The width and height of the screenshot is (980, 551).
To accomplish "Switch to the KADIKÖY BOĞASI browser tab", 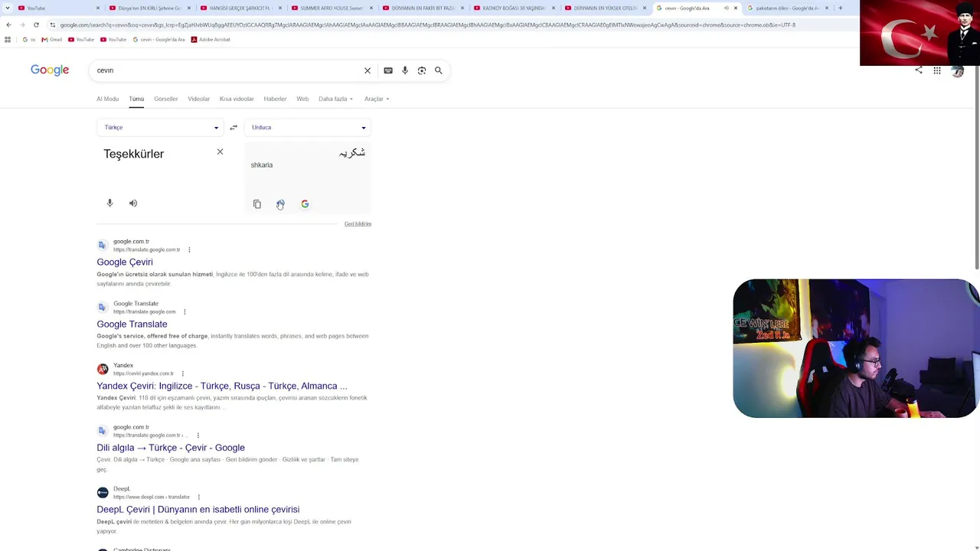I will [x=514, y=8].
